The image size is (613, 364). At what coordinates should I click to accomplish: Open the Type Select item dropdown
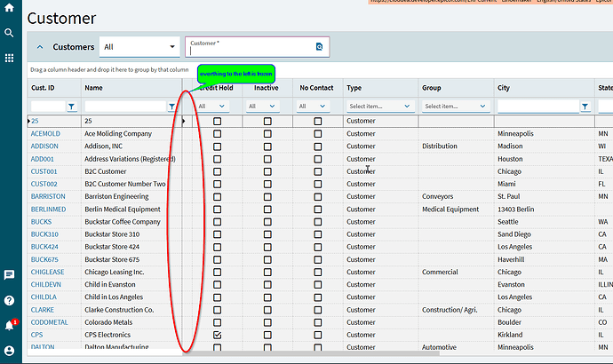[x=380, y=107]
